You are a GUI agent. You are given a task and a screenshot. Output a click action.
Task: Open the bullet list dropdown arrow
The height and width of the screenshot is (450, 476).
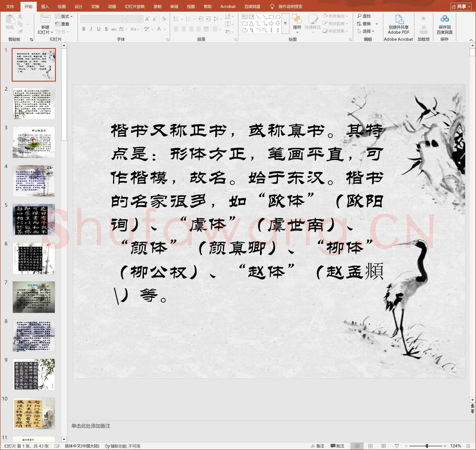tap(182, 19)
